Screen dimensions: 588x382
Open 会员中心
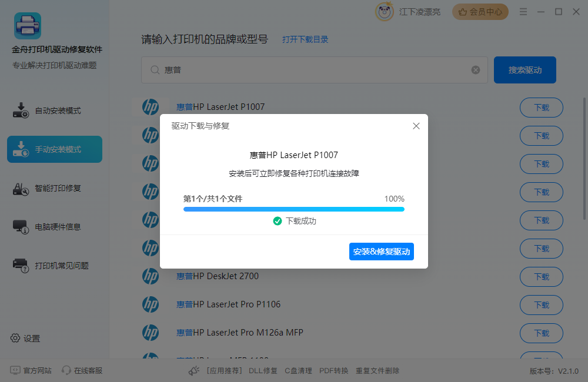coord(480,11)
